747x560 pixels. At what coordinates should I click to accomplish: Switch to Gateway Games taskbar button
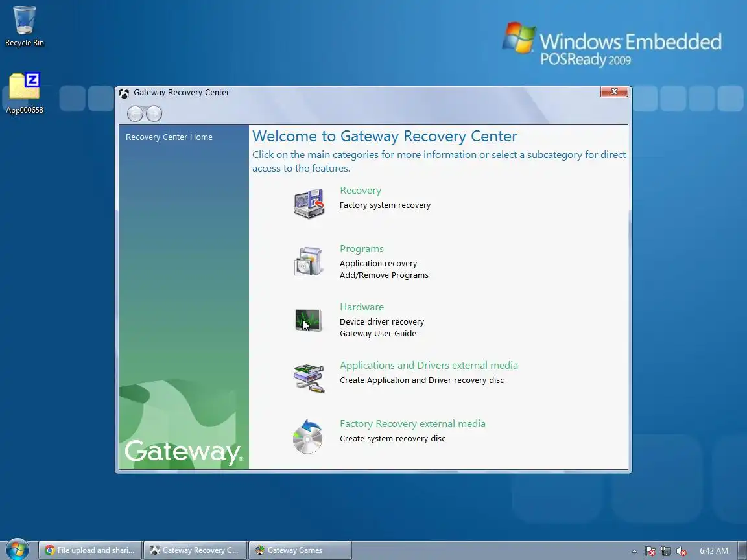[x=300, y=550]
